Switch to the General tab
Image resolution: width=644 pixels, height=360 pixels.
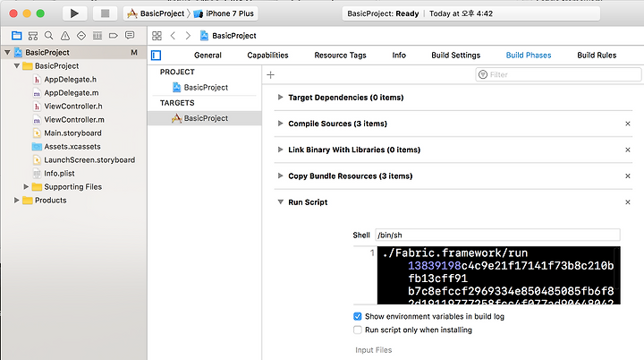coord(208,56)
